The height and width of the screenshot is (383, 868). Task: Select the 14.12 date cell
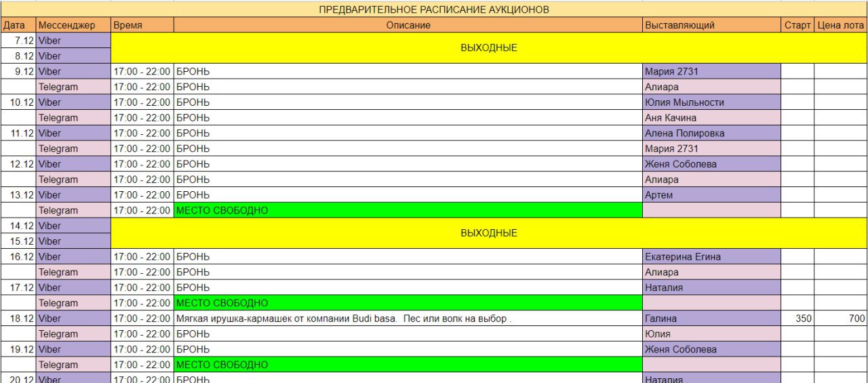(18, 226)
